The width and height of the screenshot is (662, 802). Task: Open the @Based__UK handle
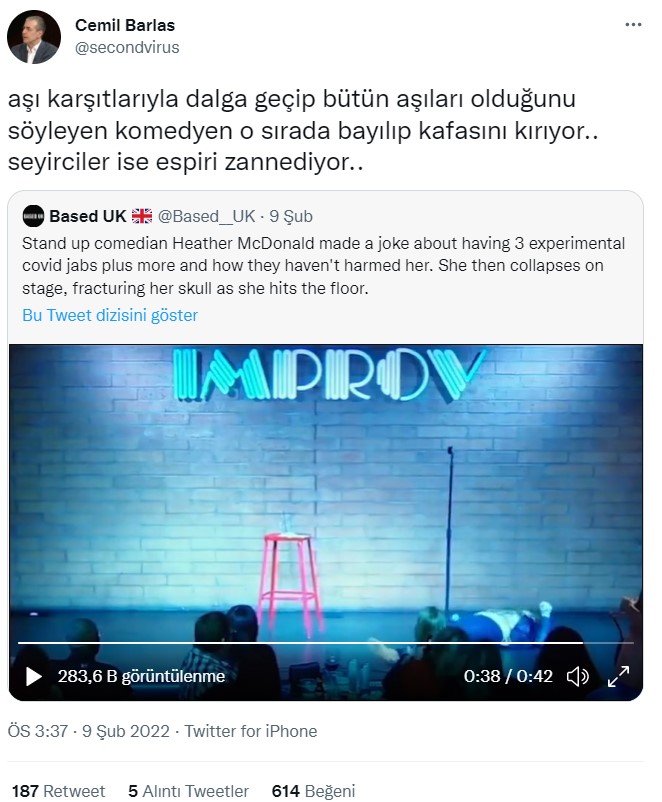tap(206, 216)
